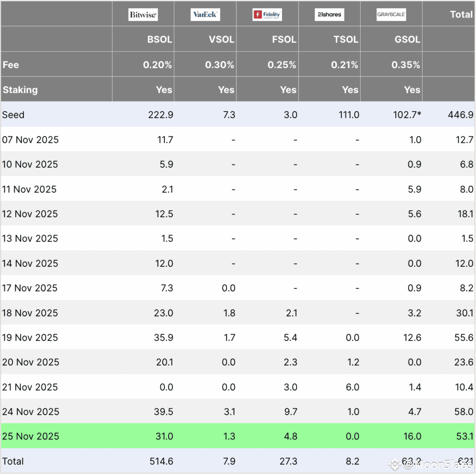Select the Fee row label

click(x=11, y=65)
